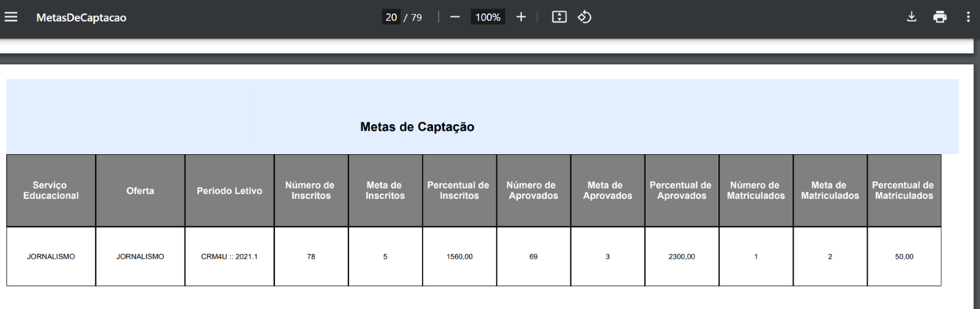This screenshot has height=309, width=980.
Task: Click the Percentual de Aprovados header
Action: coord(682,190)
